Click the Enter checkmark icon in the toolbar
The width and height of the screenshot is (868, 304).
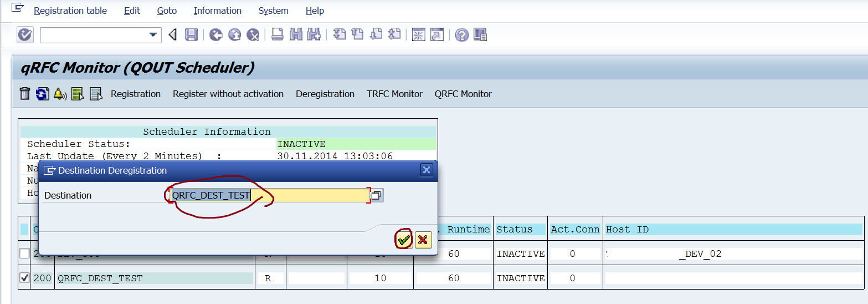tap(25, 35)
